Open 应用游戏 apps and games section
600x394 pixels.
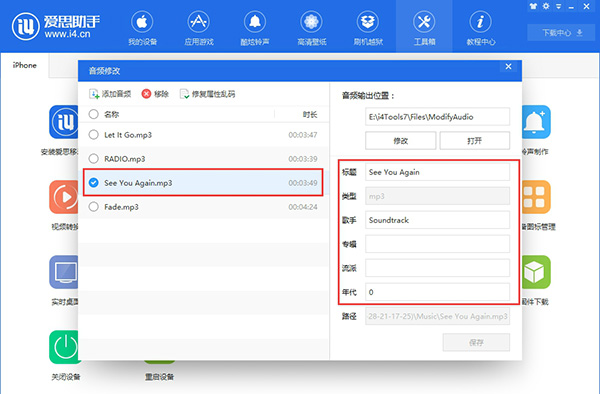199,28
